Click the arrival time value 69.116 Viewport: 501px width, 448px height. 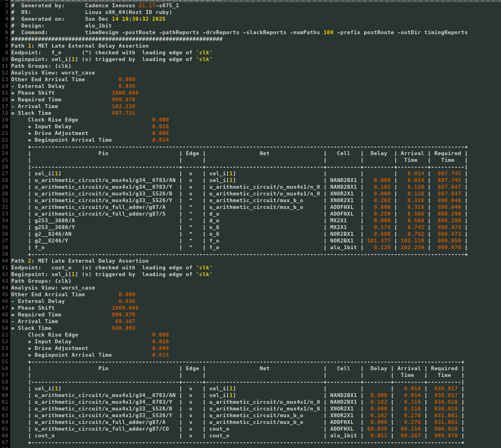point(410,428)
